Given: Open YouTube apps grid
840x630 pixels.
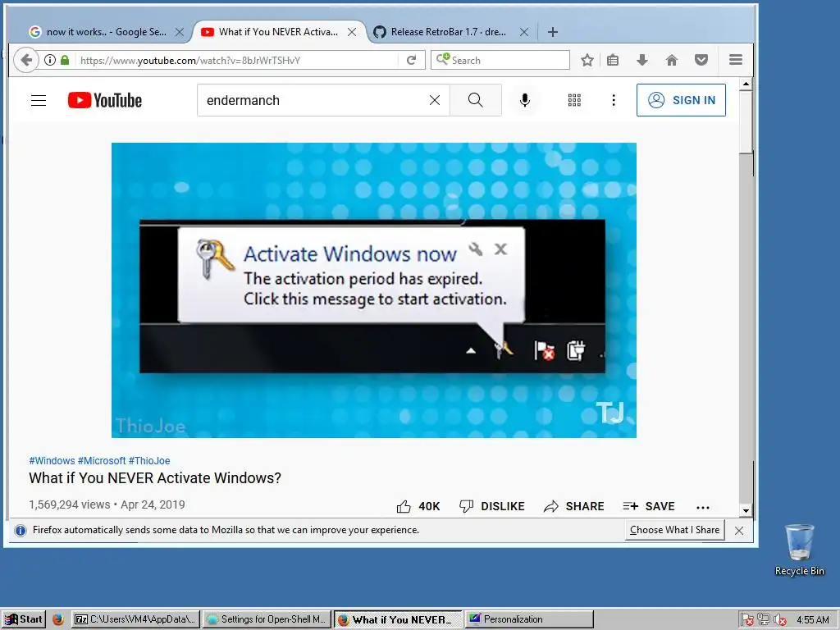Looking at the screenshot, I should [574, 100].
